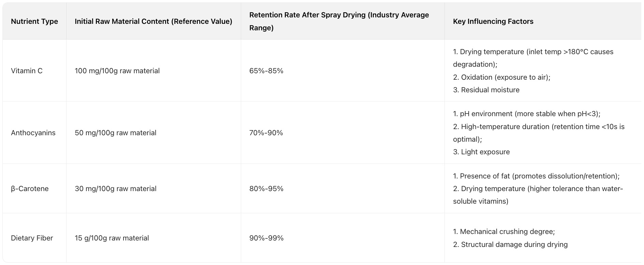The height and width of the screenshot is (265, 644).
Task: Select the Anthocyanins cell
Action: tap(33, 133)
